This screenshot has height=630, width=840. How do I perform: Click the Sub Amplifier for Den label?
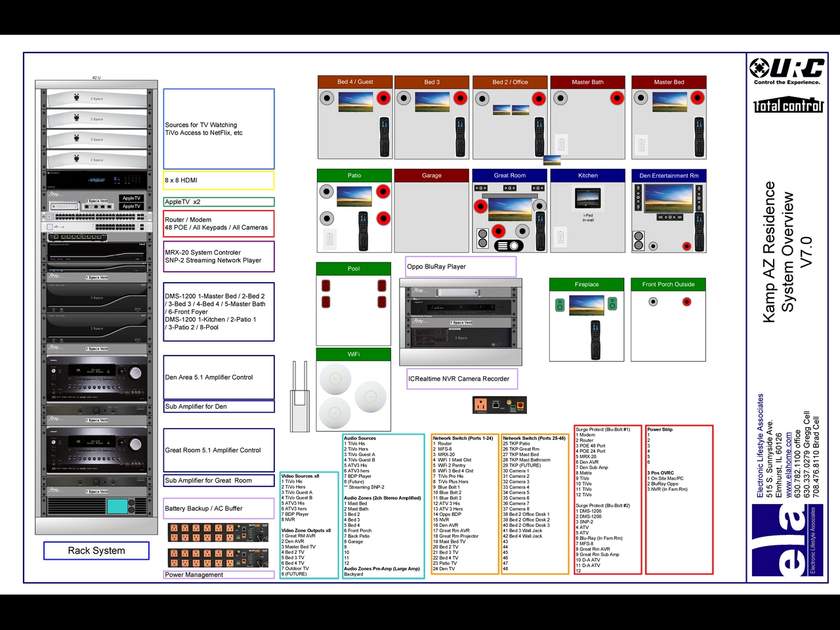[x=219, y=407]
